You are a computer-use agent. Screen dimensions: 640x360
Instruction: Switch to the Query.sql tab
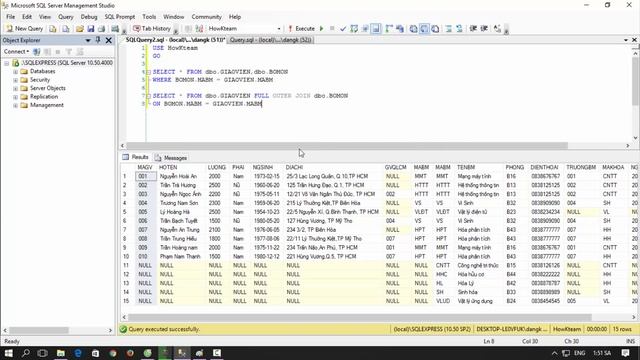pyautogui.click(x=271, y=40)
